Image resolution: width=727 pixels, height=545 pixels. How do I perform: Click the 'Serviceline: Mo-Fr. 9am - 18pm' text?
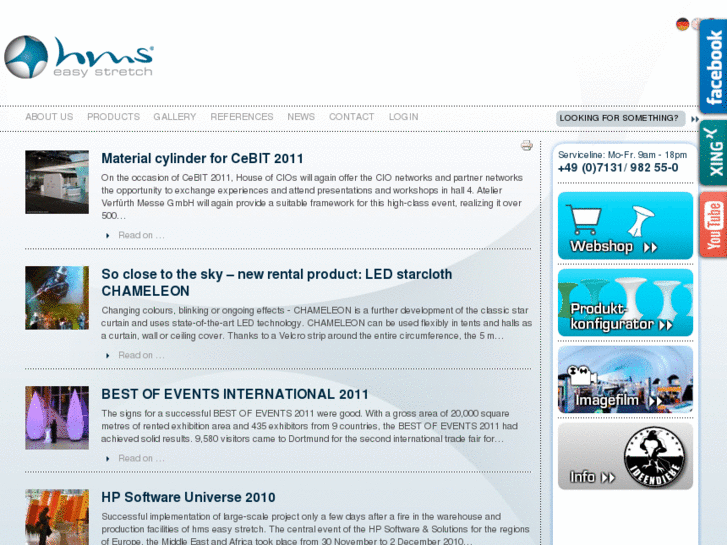pos(622,155)
